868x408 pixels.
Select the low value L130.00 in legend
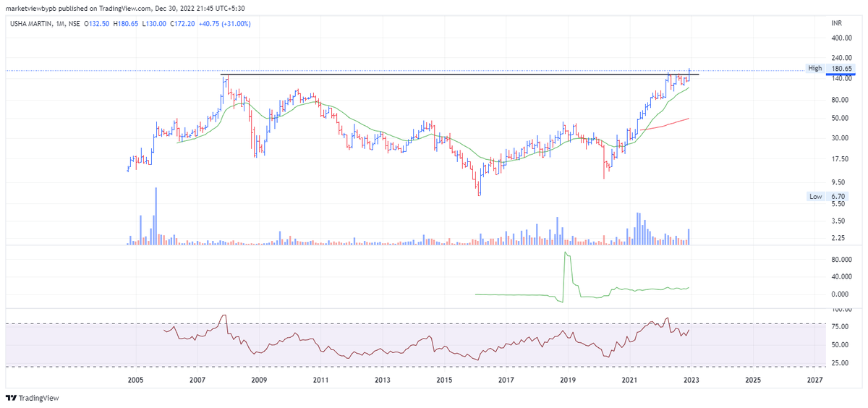click(155, 24)
